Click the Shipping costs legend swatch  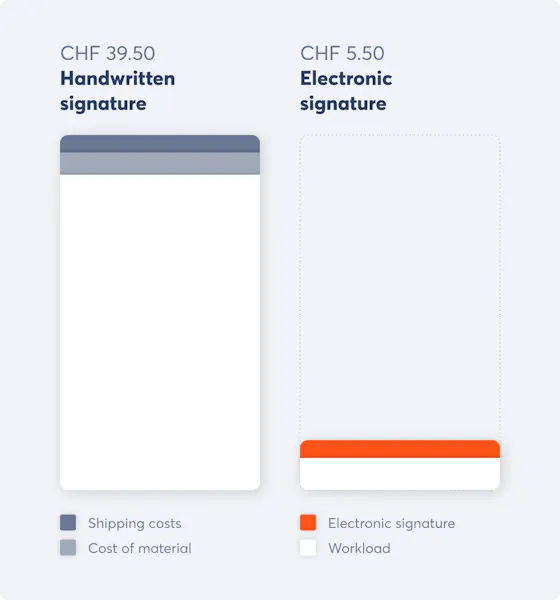coord(68,522)
